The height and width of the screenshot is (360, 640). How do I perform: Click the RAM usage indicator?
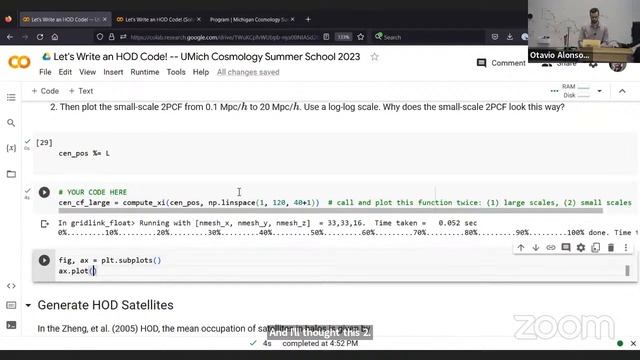pyautogui.click(x=576, y=87)
